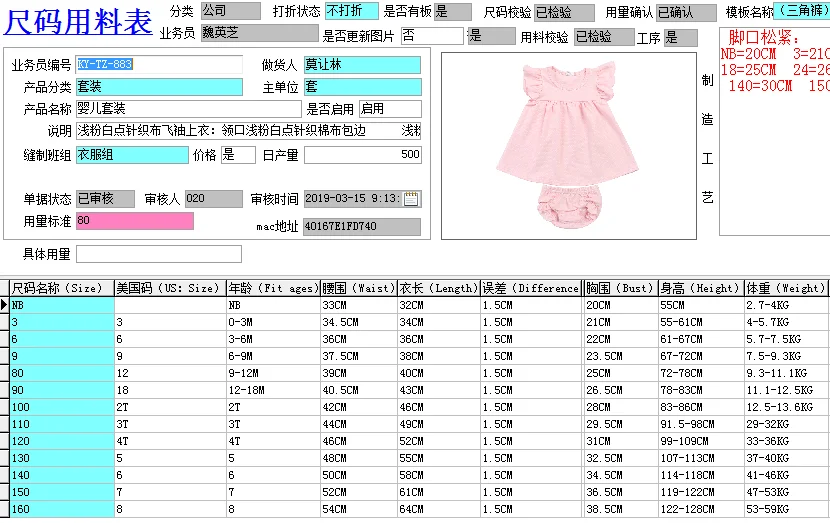The height and width of the screenshot is (523, 830).
Task: Click the 尺码校验 field showing 已检验
Action: [x=564, y=12]
